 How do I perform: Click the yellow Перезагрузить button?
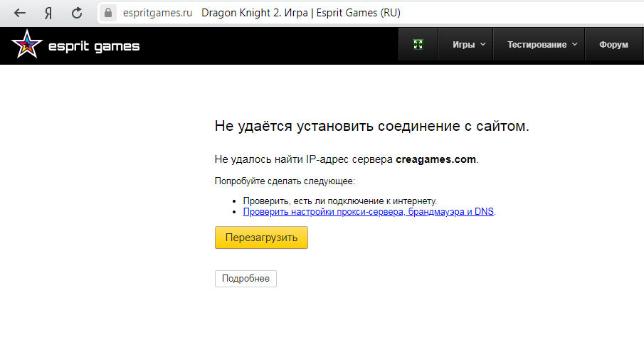pos(261,238)
